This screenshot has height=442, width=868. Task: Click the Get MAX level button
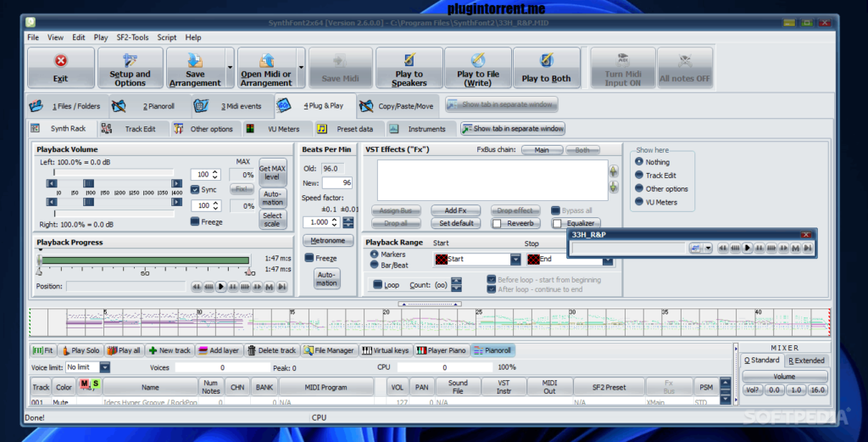click(x=272, y=172)
